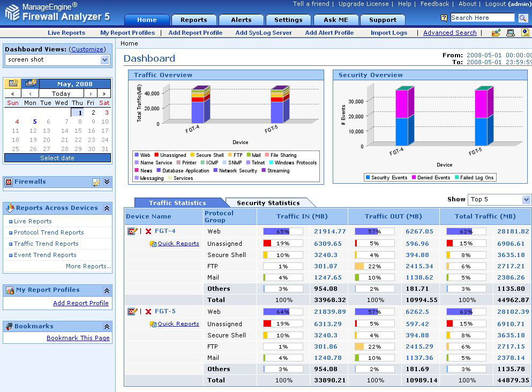Viewport: 532px width, 392px height.
Task: Open Quick Reports icon for FGT-4
Action: pos(153,244)
